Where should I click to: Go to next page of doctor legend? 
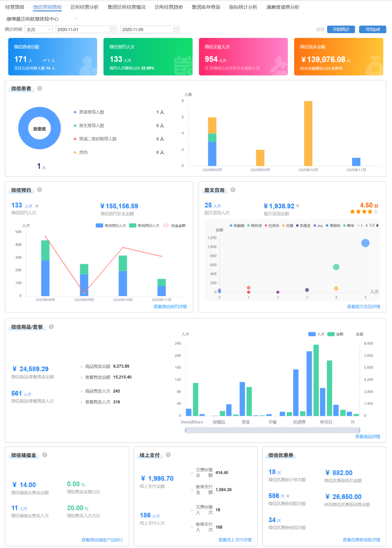click(x=378, y=225)
